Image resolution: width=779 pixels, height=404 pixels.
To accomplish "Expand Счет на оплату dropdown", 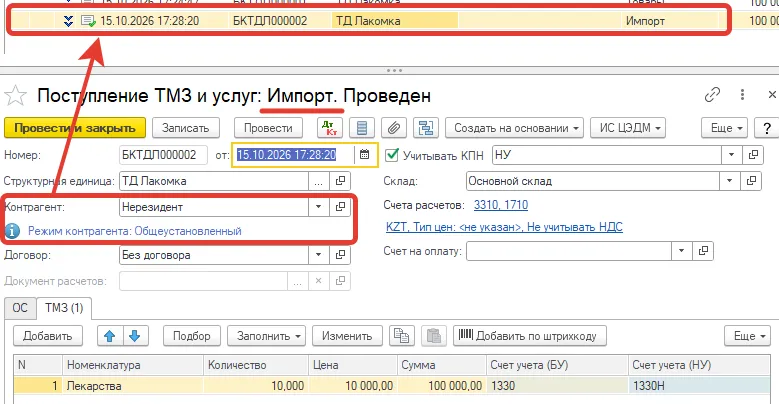I will [x=682, y=251].
